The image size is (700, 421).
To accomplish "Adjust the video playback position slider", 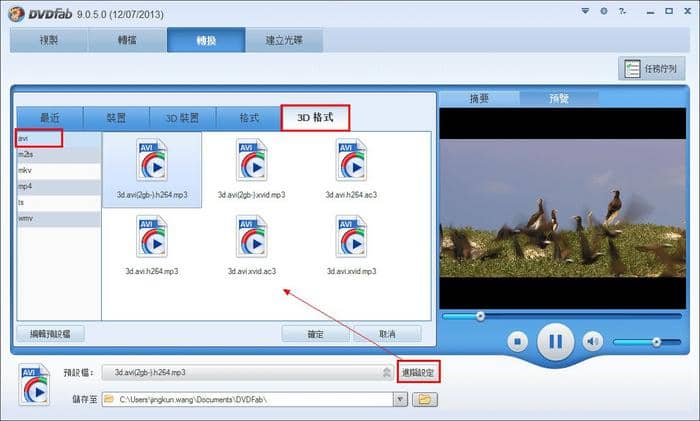I will pyautogui.click(x=562, y=316).
